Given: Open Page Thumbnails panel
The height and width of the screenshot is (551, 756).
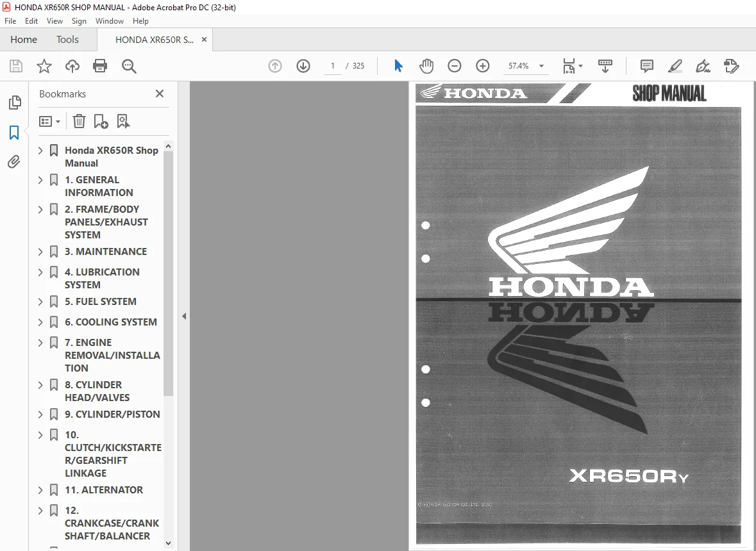Looking at the screenshot, I should pyautogui.click(x=15, y=102).
